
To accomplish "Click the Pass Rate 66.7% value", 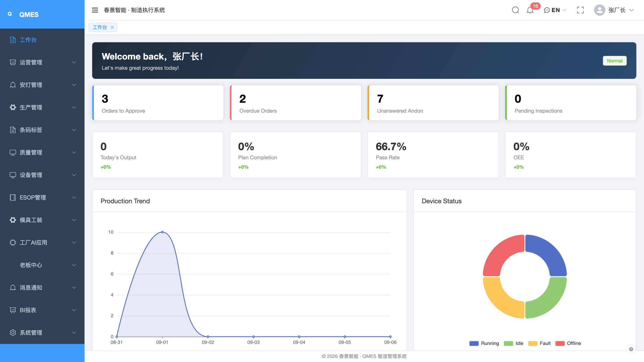I will click(391, 146).
